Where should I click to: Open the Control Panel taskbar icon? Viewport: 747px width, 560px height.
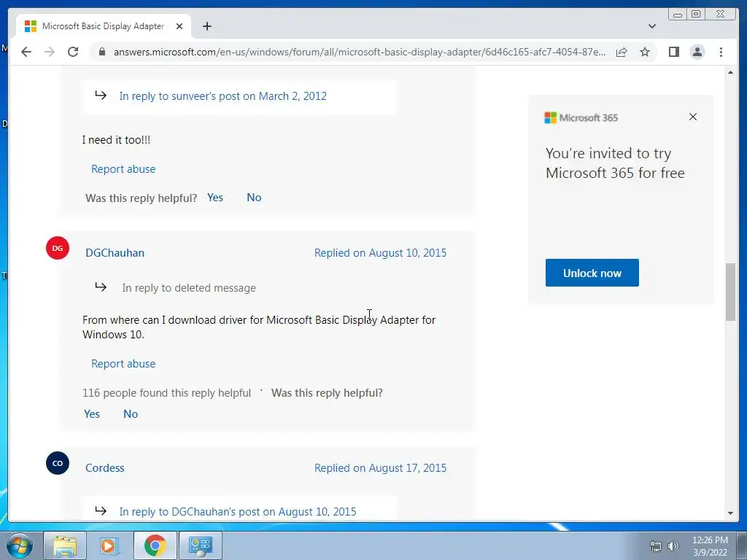(x=200, y=545)
